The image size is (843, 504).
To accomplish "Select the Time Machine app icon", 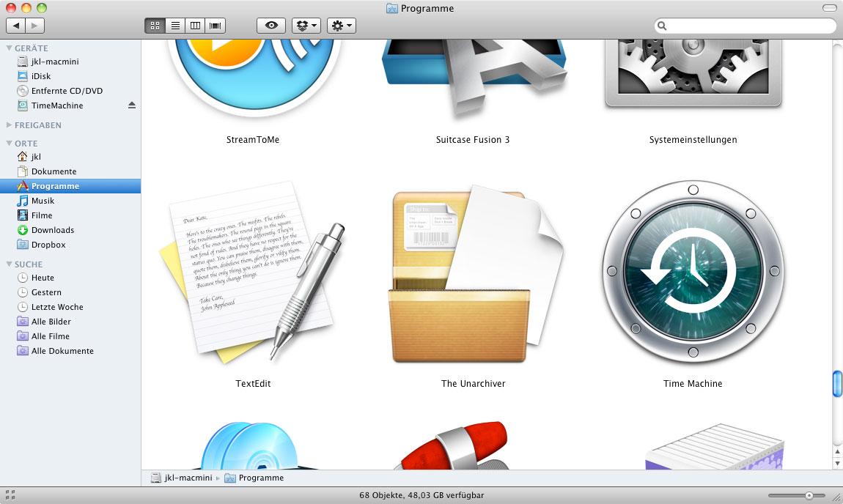I will (x=693, y=271).
